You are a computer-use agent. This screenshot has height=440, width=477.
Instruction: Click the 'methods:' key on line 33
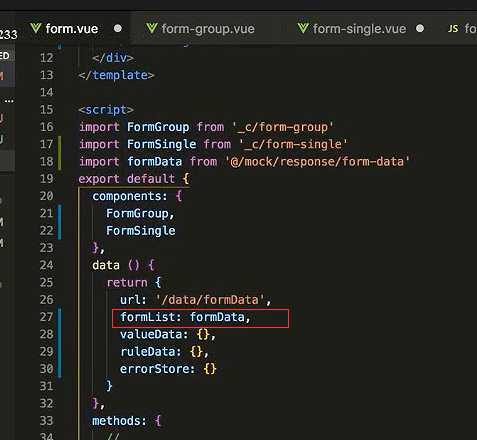click(119, 421)
